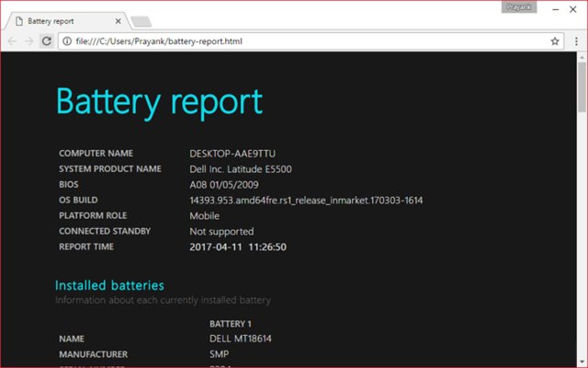Click the Installed batteries section heading

[109, 285]
